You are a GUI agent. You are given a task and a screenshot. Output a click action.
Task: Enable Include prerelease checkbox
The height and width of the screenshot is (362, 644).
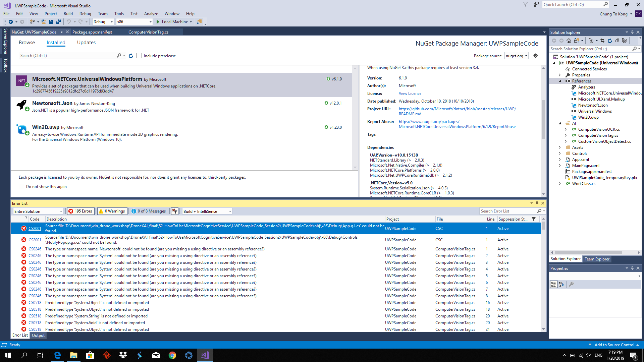[139, 56]
